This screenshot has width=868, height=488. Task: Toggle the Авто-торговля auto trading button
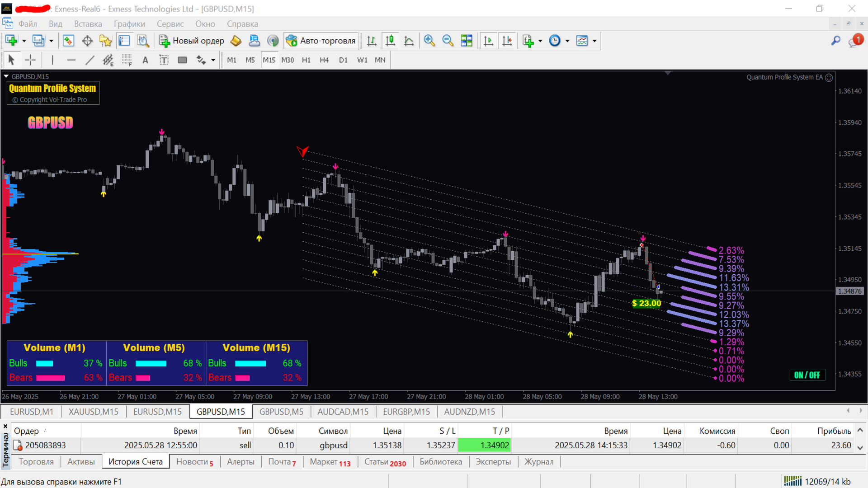pos(321,41)
